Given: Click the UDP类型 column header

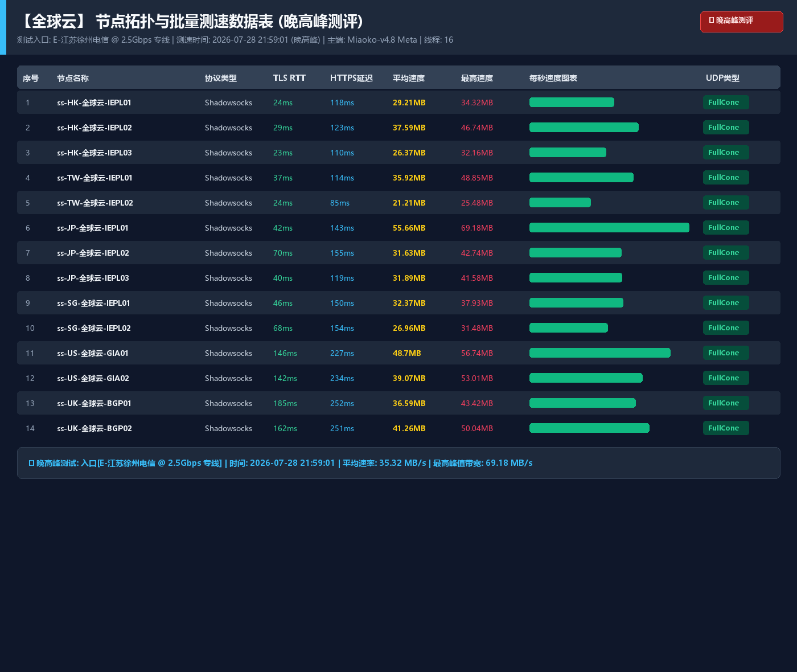Looking at the screenshot, I should click(x=722, y=78).
